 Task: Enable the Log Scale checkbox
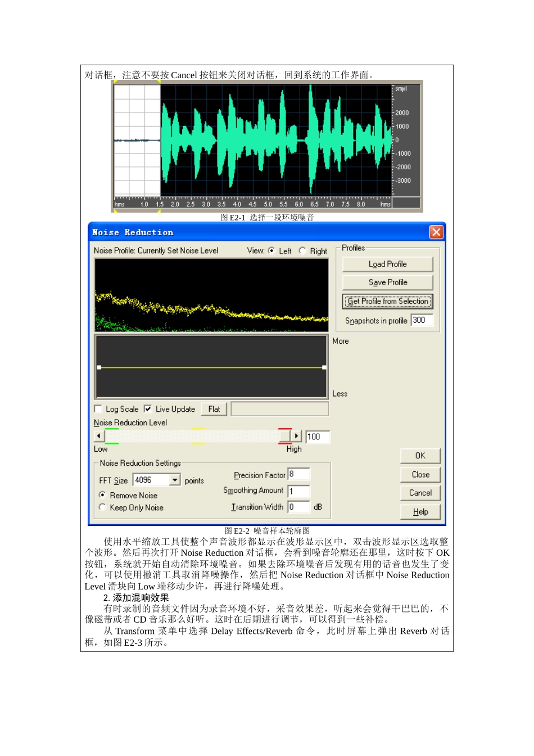click(x=98, y=409)
